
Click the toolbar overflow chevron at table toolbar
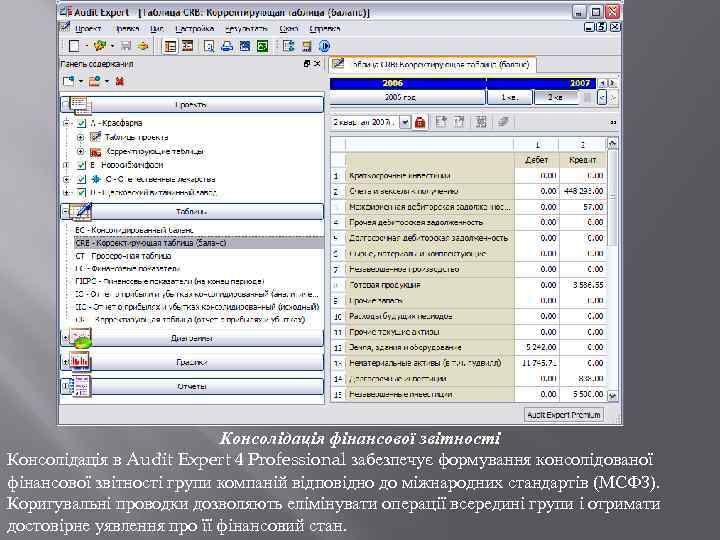(x=613, y=122)
